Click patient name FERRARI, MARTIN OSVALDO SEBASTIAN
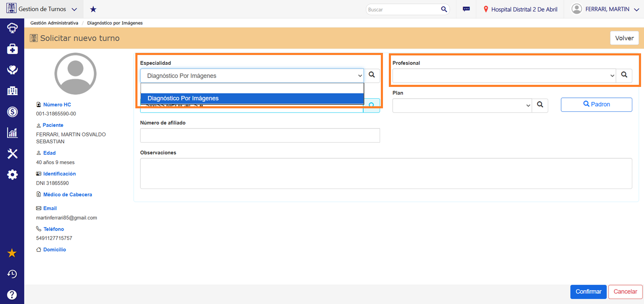This screenshot has height=304, width=644. click(x=71, y=138)
